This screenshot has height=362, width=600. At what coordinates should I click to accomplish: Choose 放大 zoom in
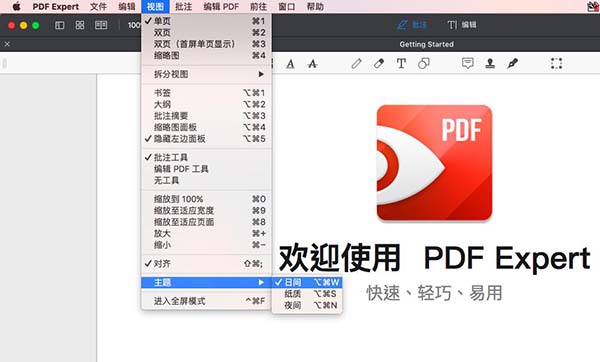coord(206,233)
